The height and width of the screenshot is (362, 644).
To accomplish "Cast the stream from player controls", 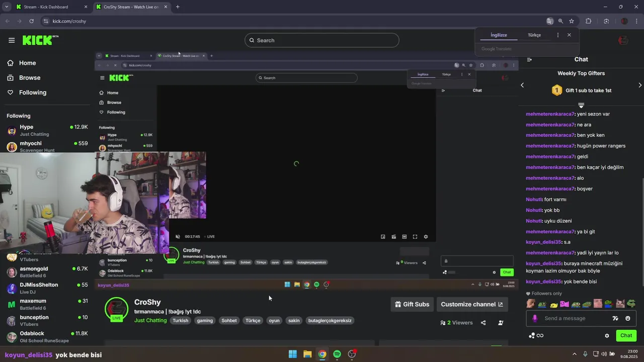I will tap(393, 237).
